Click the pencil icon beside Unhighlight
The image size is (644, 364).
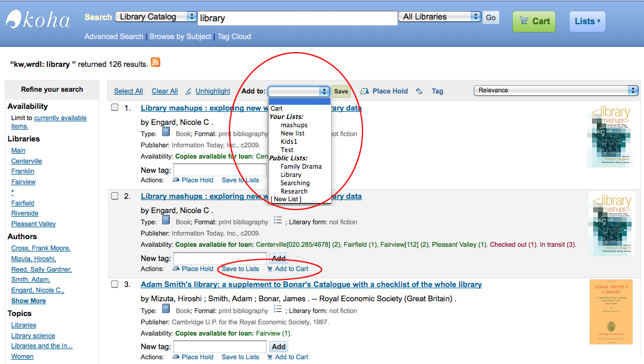(188, 91)
